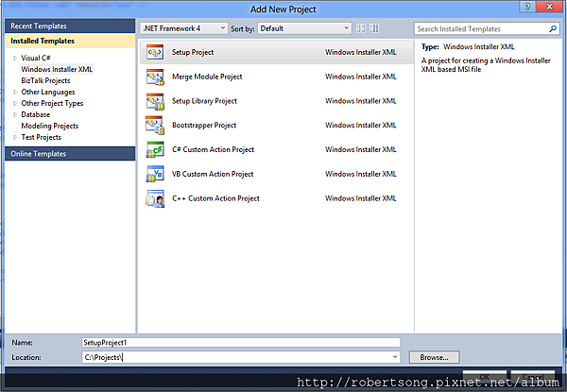The image size is (567, 392).
Task: Select Windows Installer XML tree item
Action: tap(57, 69)
